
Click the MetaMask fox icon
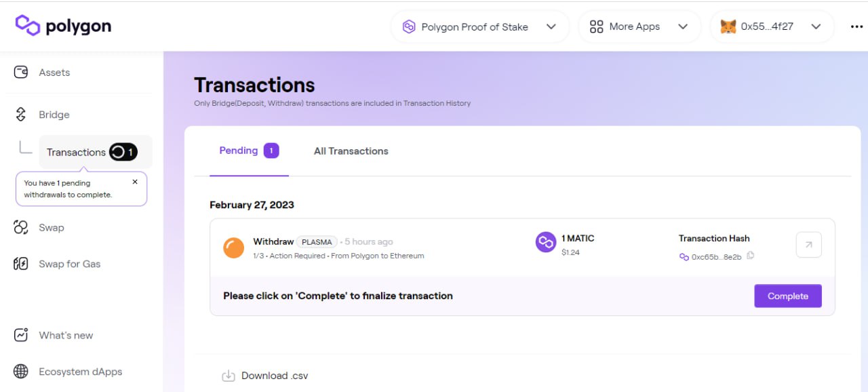coord(728,27)
